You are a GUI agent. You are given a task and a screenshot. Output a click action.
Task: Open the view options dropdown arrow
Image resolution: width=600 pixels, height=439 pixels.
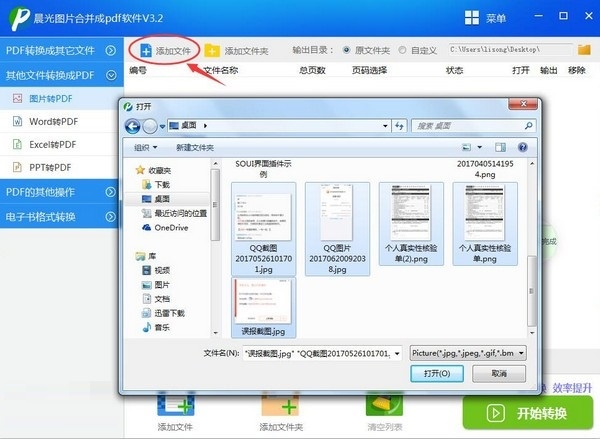tap(479, 147)
